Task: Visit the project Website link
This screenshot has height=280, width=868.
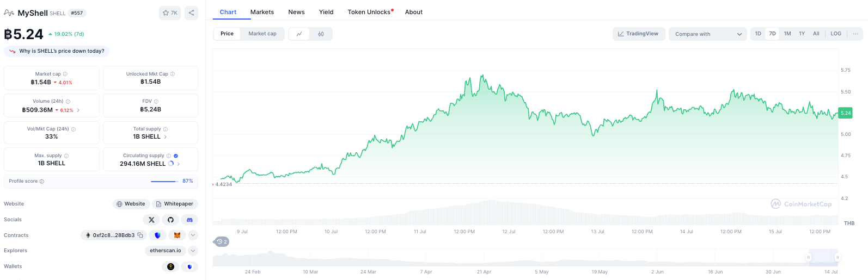Action: [x=131, y=204]
